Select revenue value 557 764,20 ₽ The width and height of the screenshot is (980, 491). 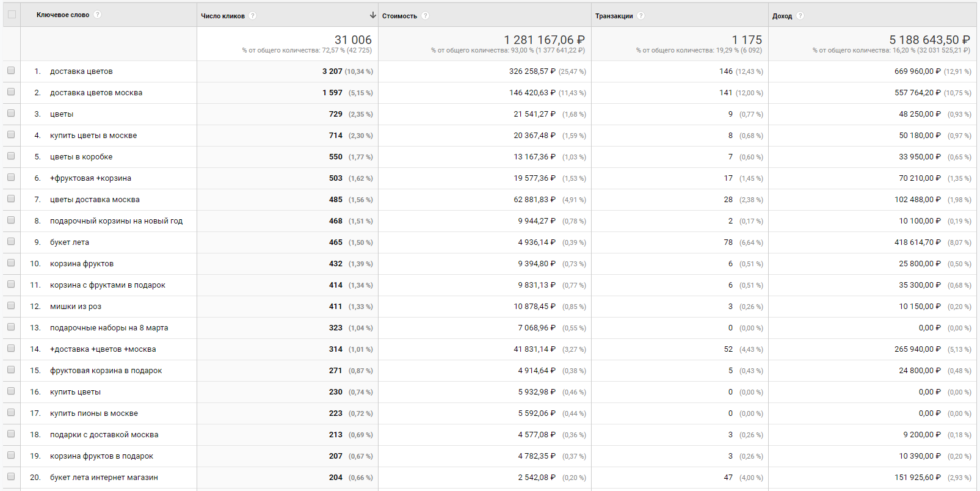[x=918, y=93]
